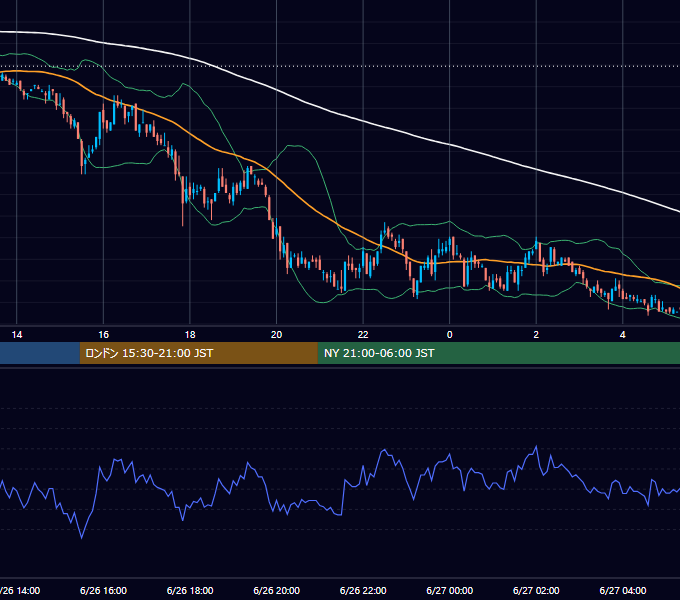Click the '18' hour label on price chart axis
Viewport: 680px width, 600px height.
pos(190,335)
